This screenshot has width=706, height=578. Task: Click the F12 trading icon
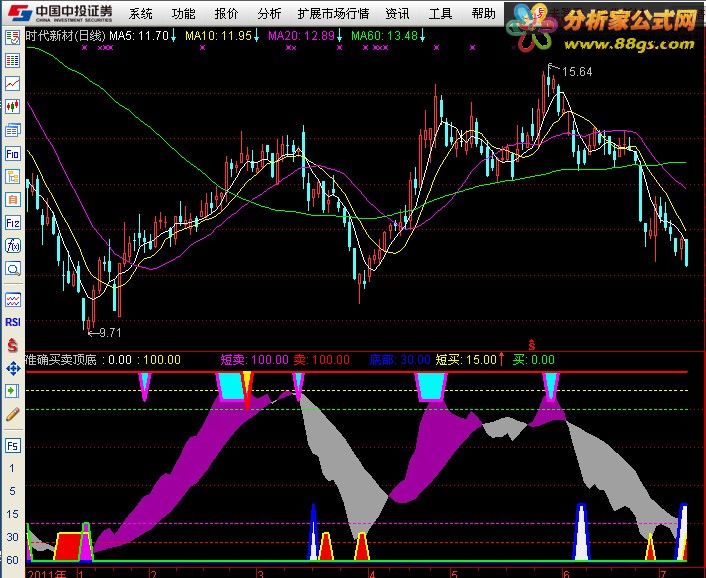click(13, 223)
